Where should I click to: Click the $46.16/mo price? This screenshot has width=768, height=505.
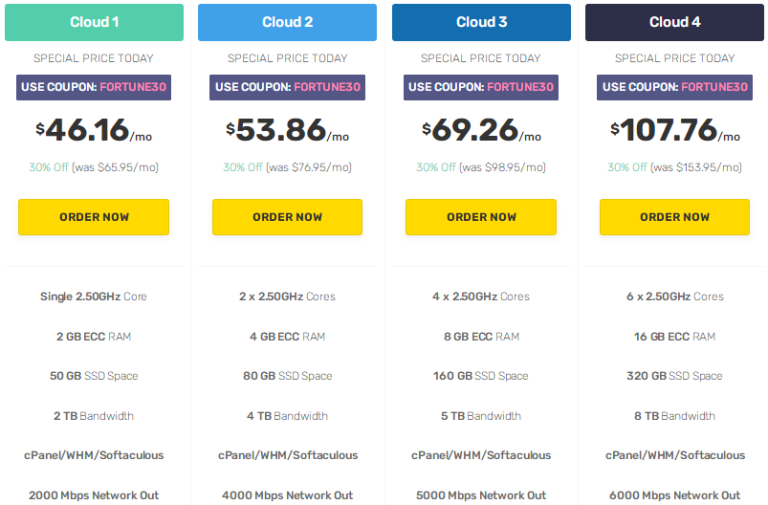coord(94,131)
